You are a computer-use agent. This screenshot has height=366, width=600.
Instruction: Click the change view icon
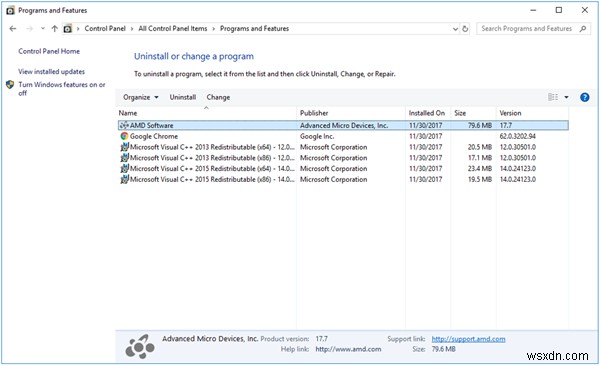553,97
